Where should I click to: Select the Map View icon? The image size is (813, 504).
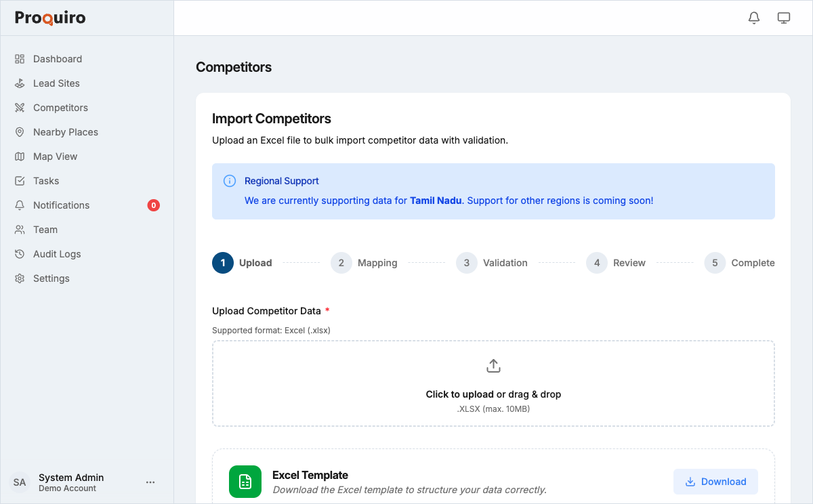click(x=20, y=156)
